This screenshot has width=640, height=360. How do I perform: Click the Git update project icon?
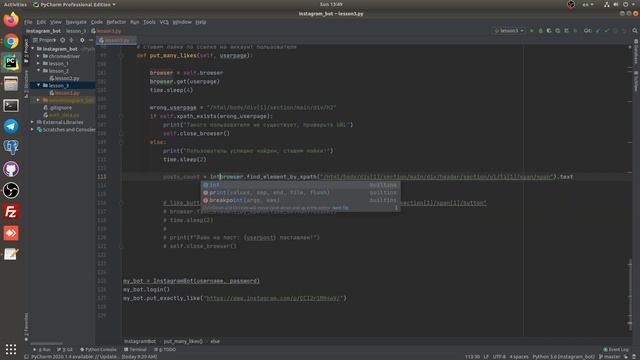click(598, 31)
